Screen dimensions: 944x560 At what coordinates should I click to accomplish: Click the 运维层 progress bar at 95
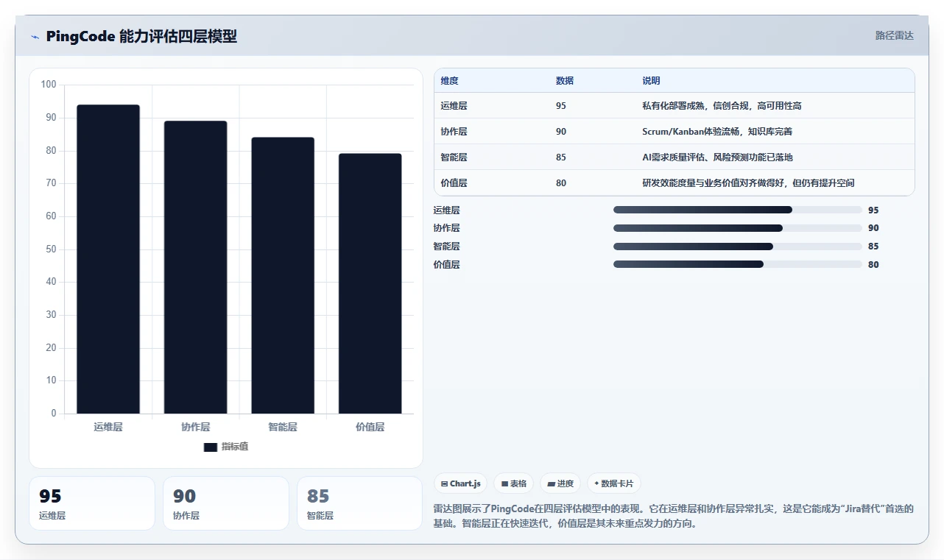737,210
